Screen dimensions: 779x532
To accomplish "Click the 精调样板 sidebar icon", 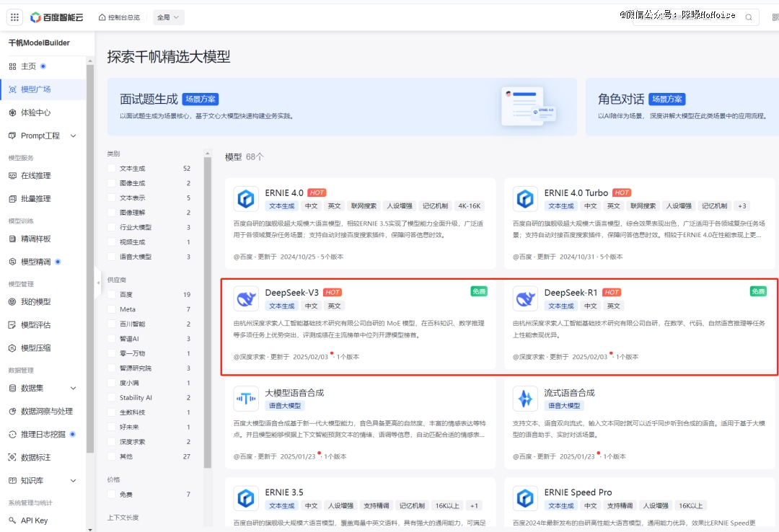I will pyautogui.click(x=12, y=239).
